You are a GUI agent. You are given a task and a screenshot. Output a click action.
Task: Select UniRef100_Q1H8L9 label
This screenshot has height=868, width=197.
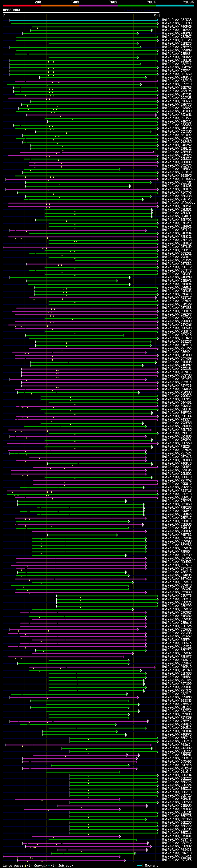pos(177,244)
